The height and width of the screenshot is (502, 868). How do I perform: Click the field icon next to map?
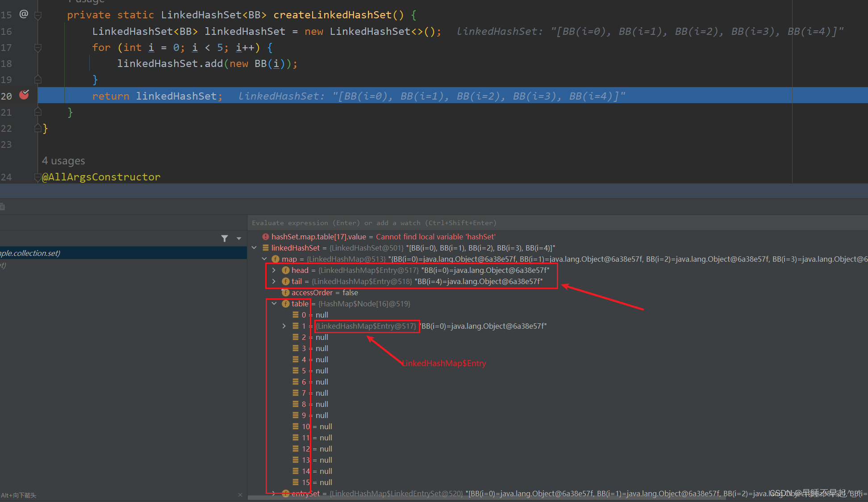click(x=275, y=259)
